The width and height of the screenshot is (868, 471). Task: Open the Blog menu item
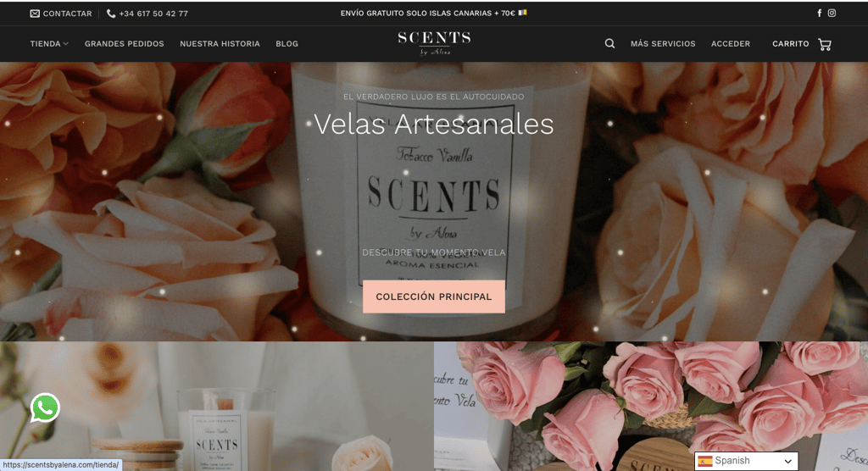(287, 44)
